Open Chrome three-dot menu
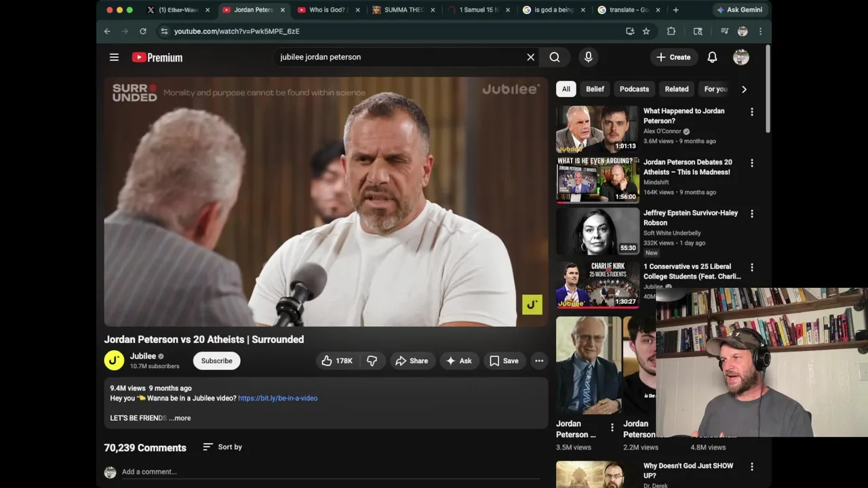Screen dimensions: 868x488 [x=760, y=31]
